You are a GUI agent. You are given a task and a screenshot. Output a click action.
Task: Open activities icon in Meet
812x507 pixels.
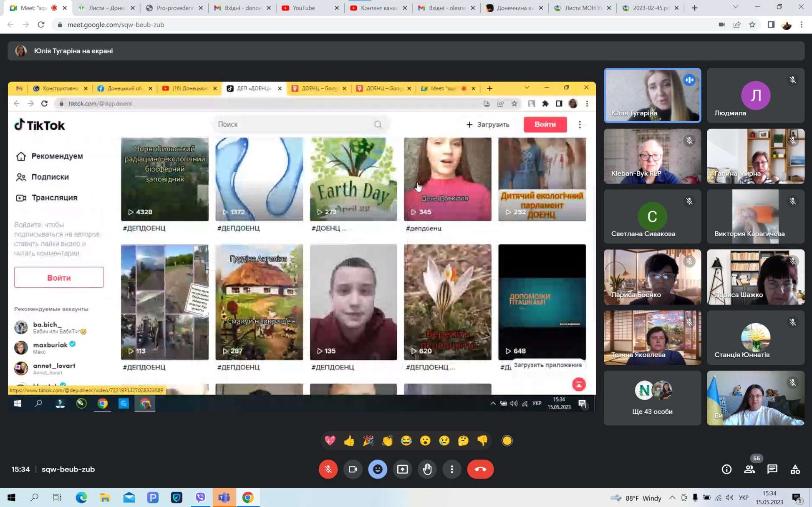[x=795, y=469]
